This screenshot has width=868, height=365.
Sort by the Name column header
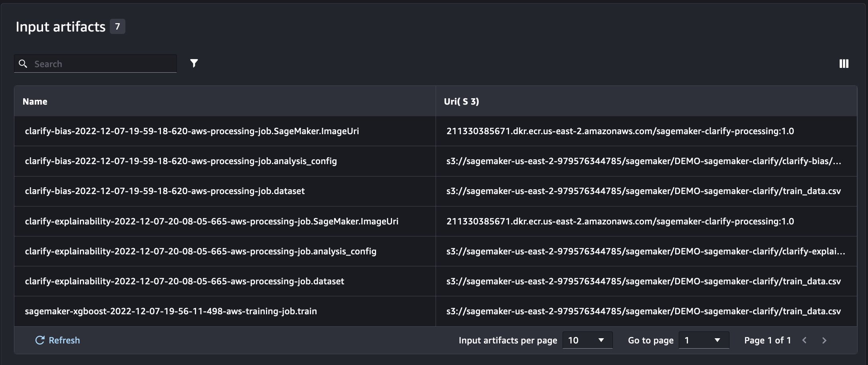pyautogui.click(x=35, y=101)
